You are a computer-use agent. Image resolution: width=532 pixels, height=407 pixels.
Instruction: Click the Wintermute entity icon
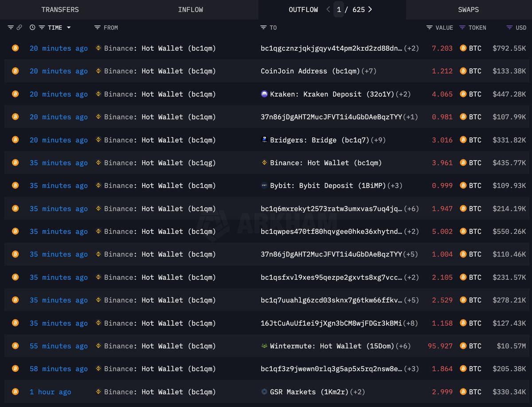[265, 346]
